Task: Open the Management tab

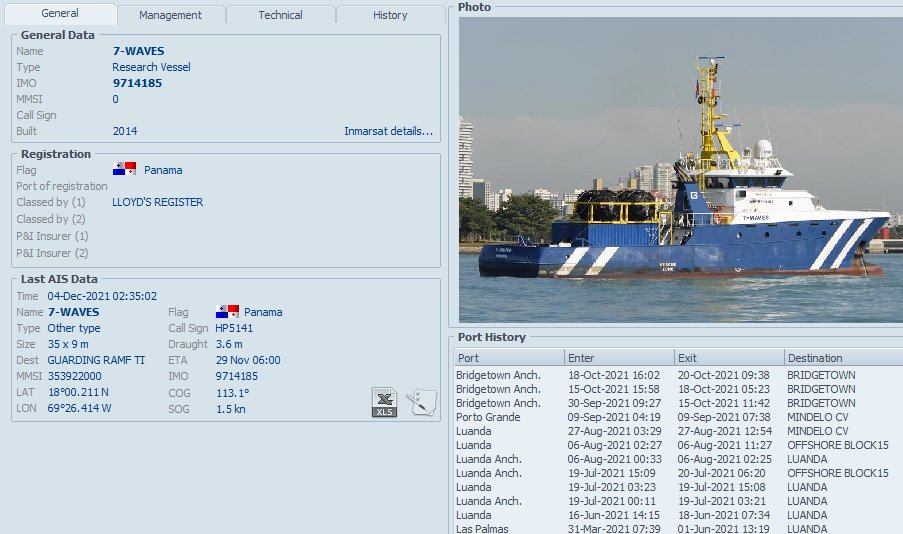Action: (x=170, y=15)
